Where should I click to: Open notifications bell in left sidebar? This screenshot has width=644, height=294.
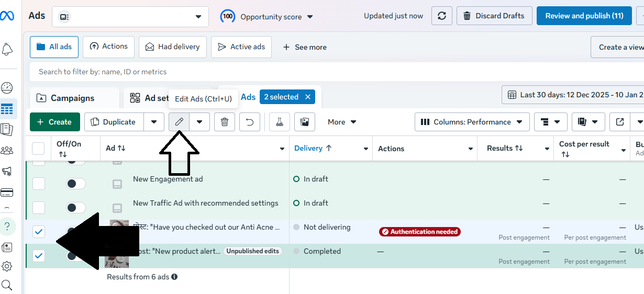point(7,50)
